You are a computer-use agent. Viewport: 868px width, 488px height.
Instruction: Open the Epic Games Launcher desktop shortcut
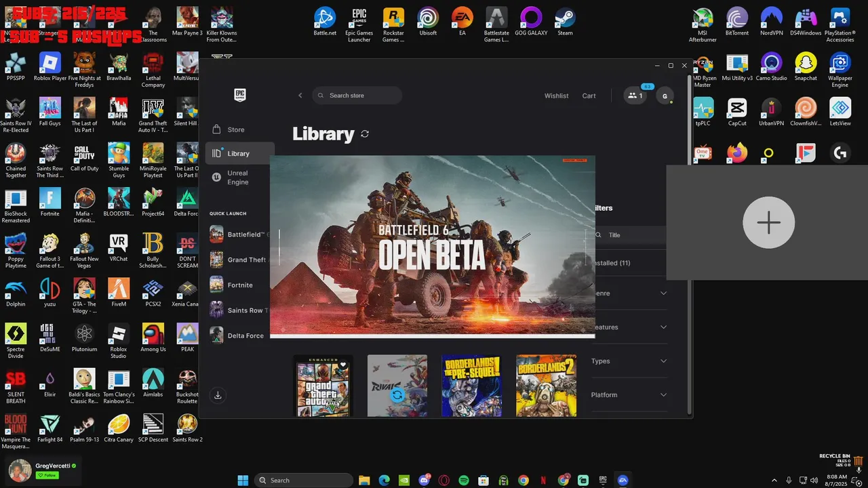(x=359, y=26)
